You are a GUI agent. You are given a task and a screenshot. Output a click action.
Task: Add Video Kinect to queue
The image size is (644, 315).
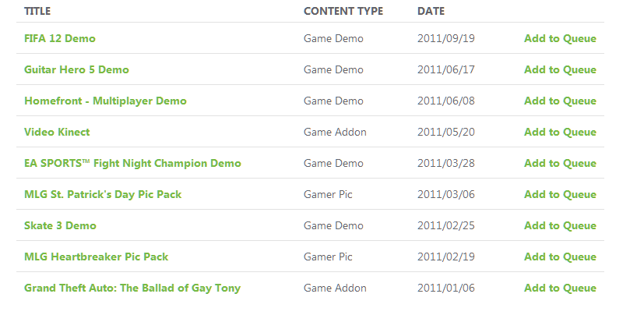[x=560, y=132]
